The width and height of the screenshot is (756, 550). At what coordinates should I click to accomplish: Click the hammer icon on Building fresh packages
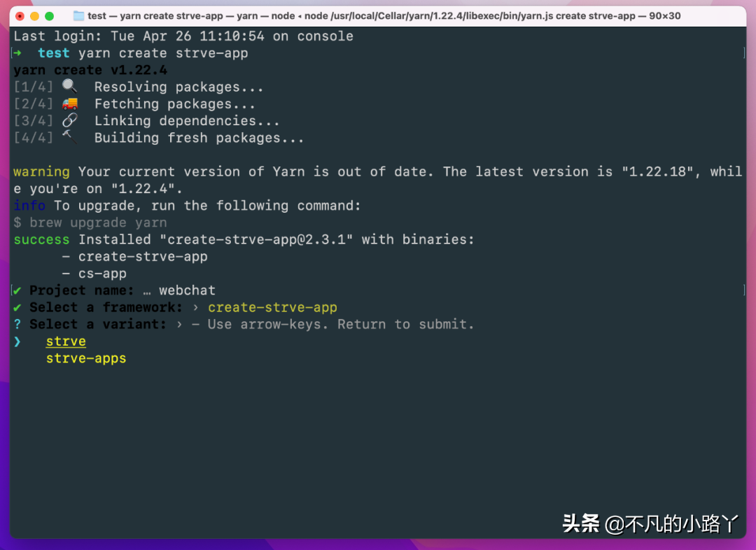pyautogui.click(x=69, y=136)
